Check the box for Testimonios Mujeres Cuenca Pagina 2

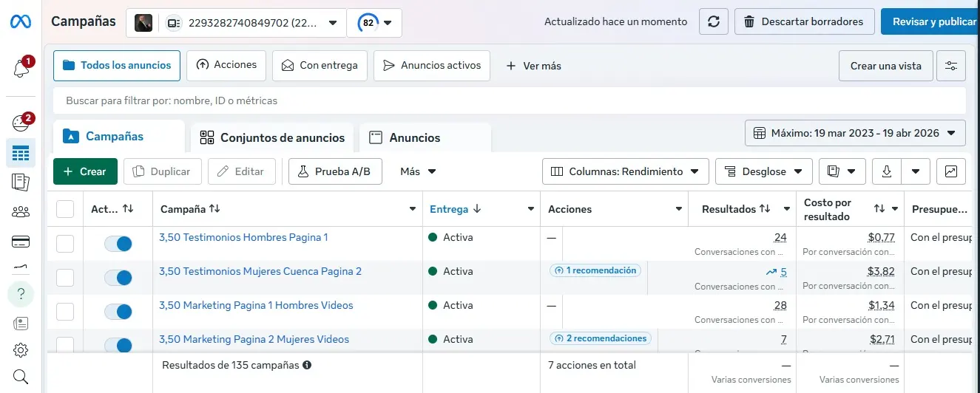[x=65, y=278]
